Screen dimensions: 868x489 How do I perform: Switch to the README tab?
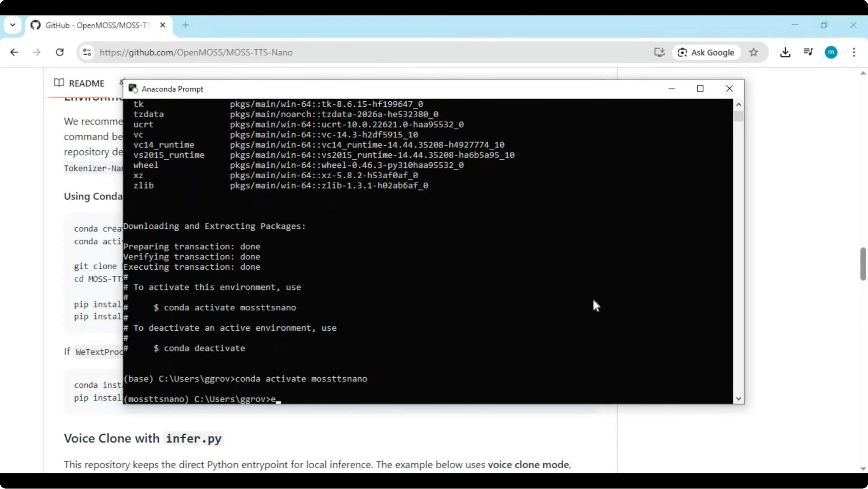80,83
